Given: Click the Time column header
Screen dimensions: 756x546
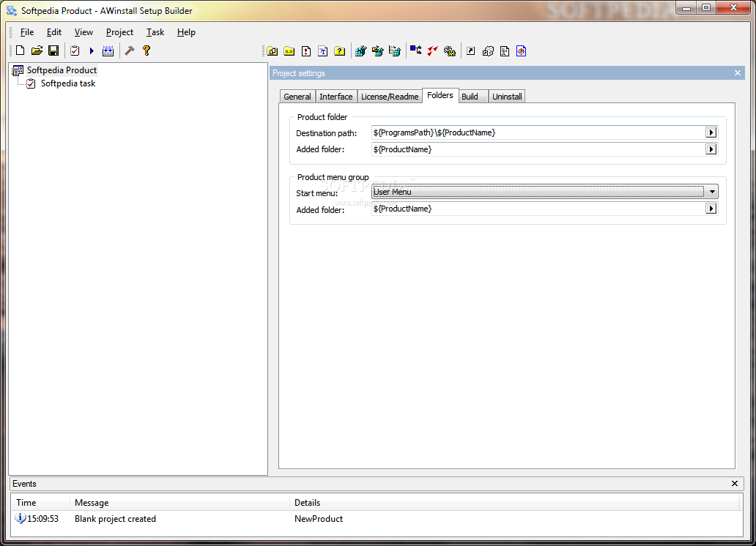Looking at the screenshot, I should tap(40, 503).
